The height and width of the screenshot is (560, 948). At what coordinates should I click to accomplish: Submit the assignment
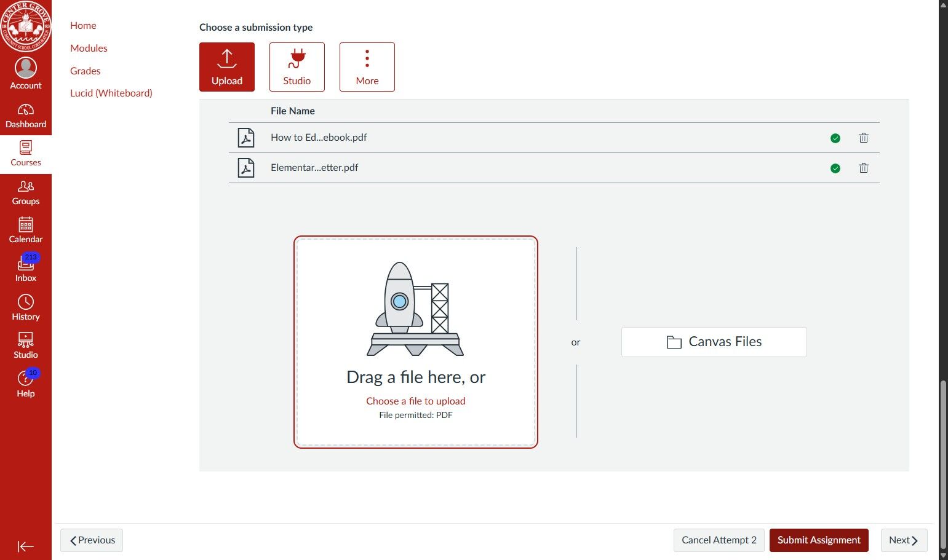tap(819, 540)
